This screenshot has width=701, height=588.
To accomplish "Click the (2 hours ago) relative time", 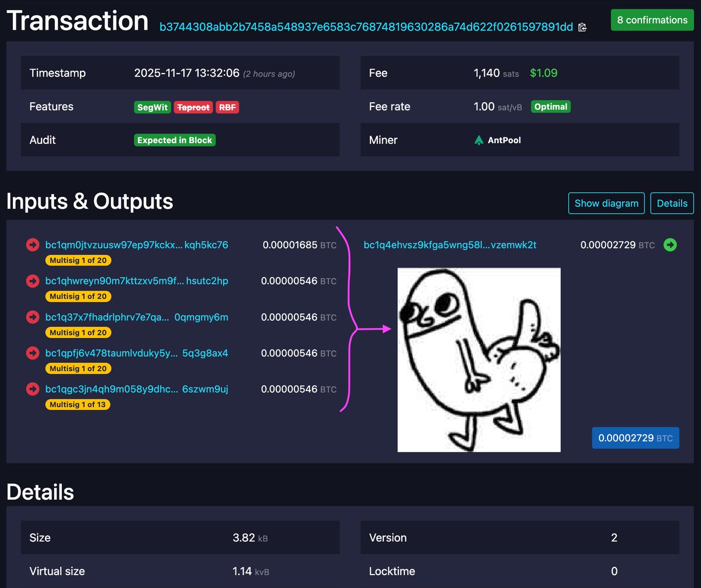I will click(269, 74).
